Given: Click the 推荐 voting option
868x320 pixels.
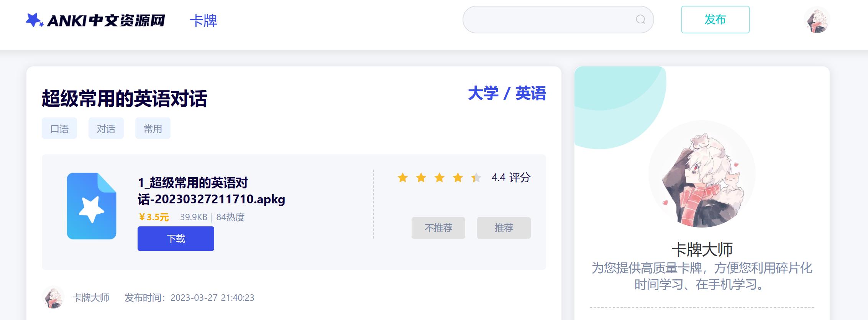Looking at the screenshot, I should click(504, 228).
